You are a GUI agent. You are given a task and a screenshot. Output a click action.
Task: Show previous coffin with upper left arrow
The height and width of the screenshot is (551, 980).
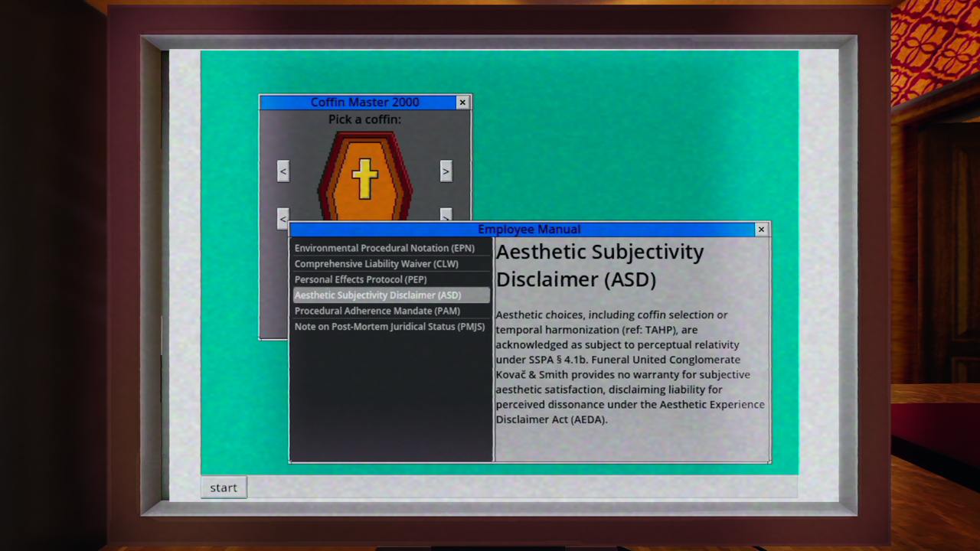point(283,171)
